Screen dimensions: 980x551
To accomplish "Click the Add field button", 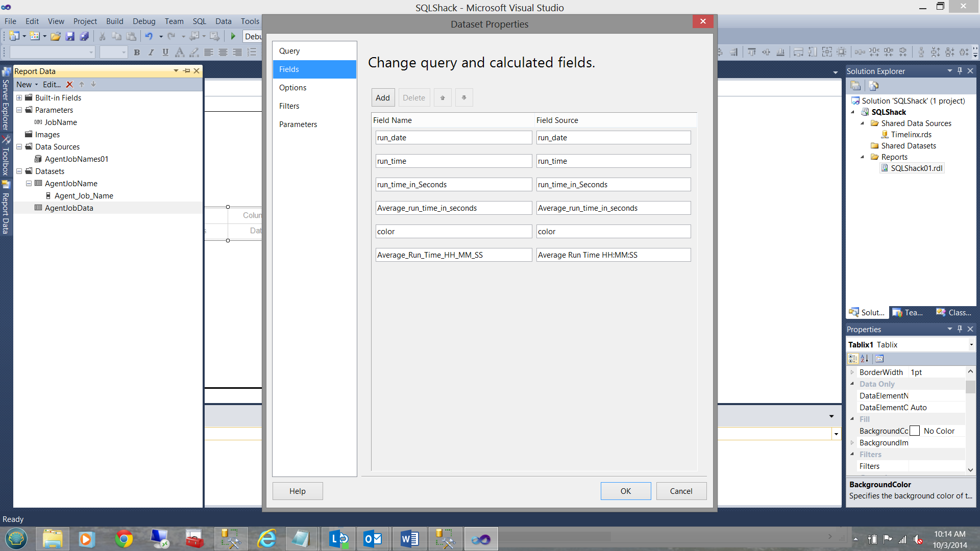I will [x=383, y=97].
